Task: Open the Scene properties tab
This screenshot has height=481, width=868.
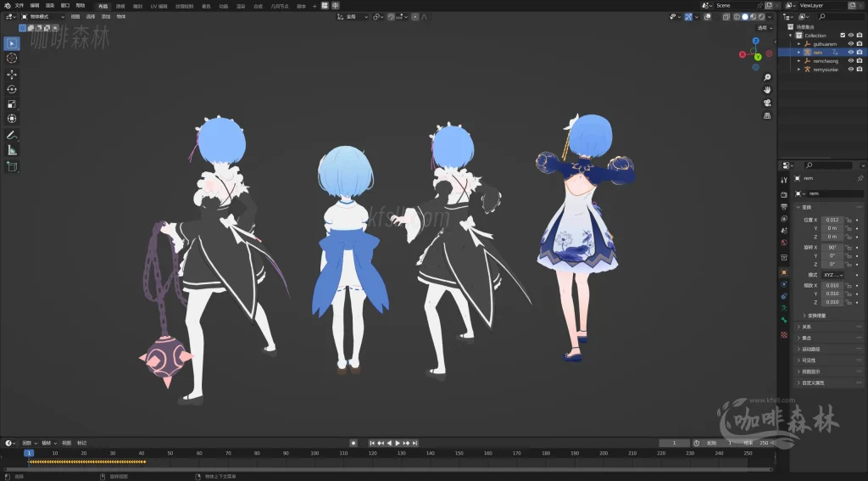Action: coord(784,231)
